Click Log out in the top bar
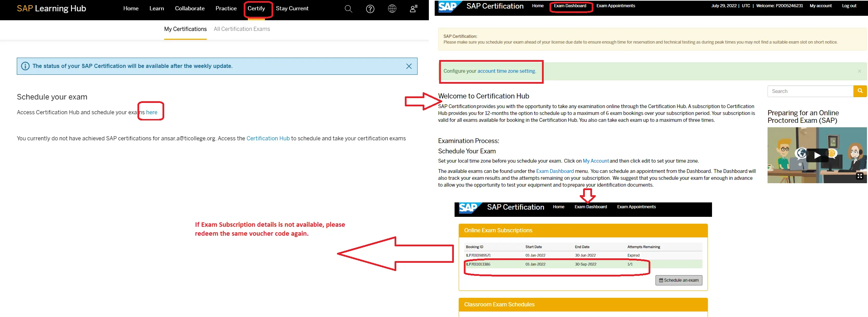The height and width of the screenshot is (317, 868). click(849, 6)
